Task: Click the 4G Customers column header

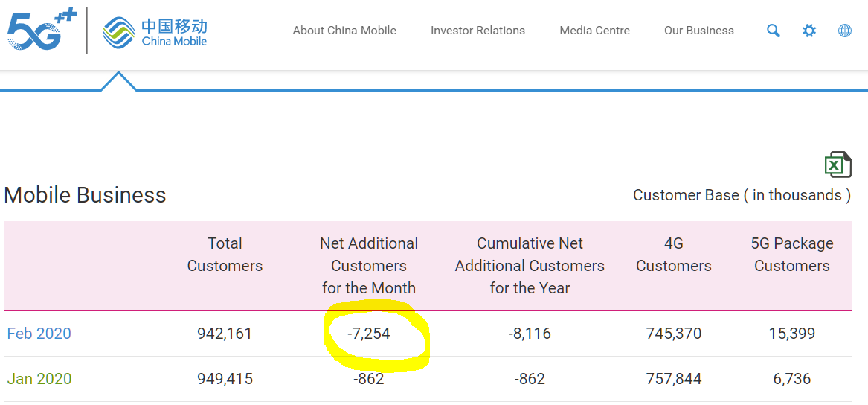Action: pos(674,255)
